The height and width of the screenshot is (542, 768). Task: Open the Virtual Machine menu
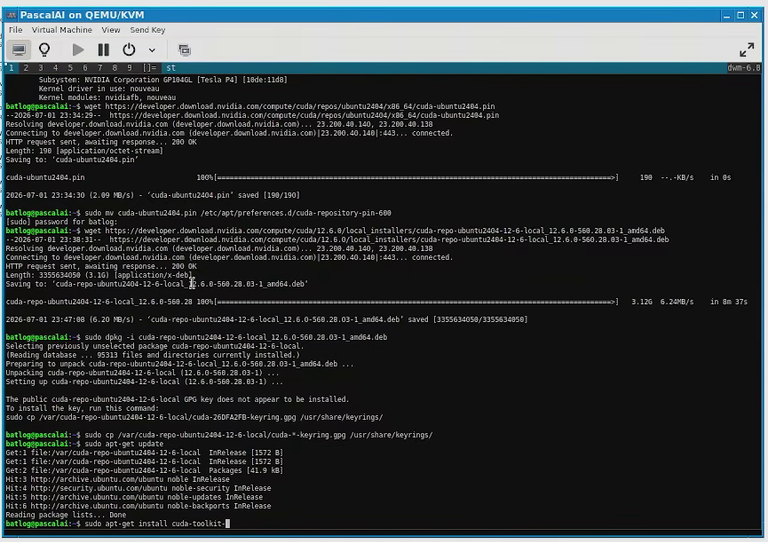click(62, 30)
